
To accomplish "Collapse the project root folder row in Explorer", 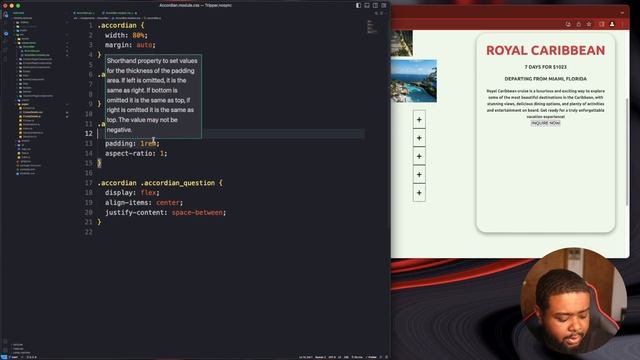I will tap(22, 18).
